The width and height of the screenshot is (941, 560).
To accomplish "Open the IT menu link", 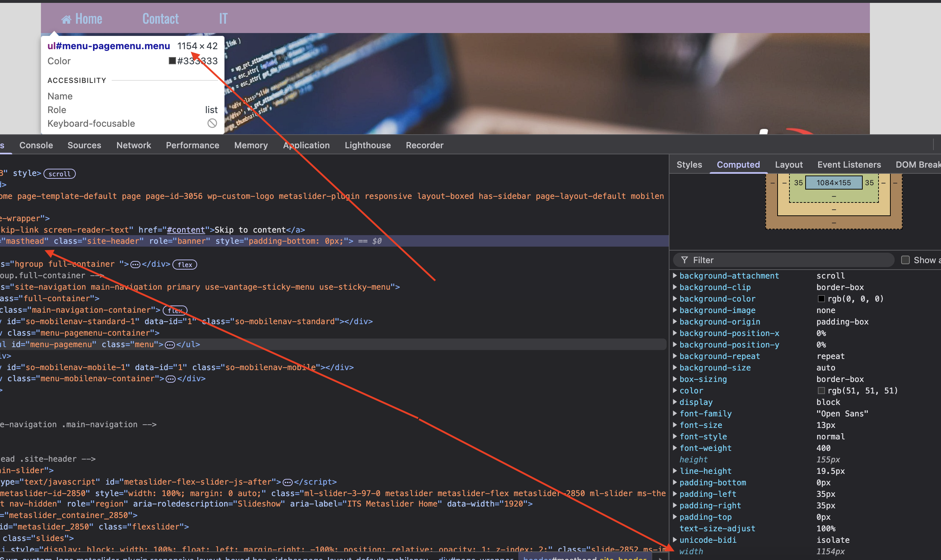I will (x=223, y=19).
